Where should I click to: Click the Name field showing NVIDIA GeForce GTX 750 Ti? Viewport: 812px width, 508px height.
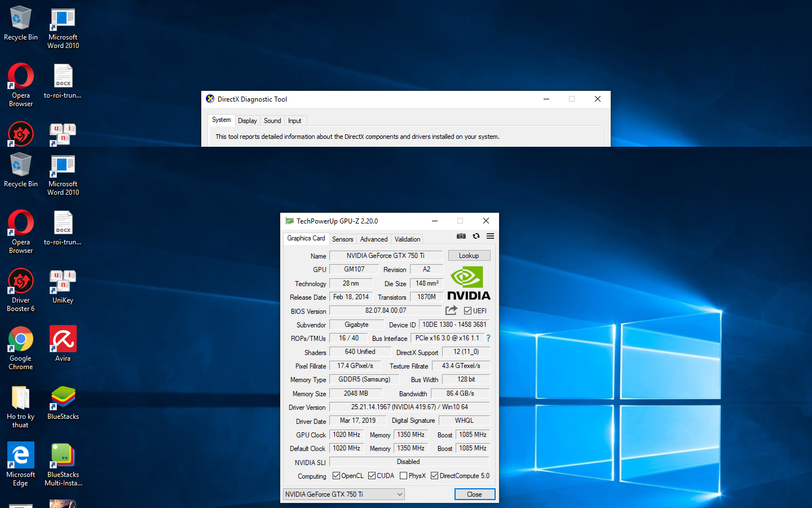(x=386, y=256)
